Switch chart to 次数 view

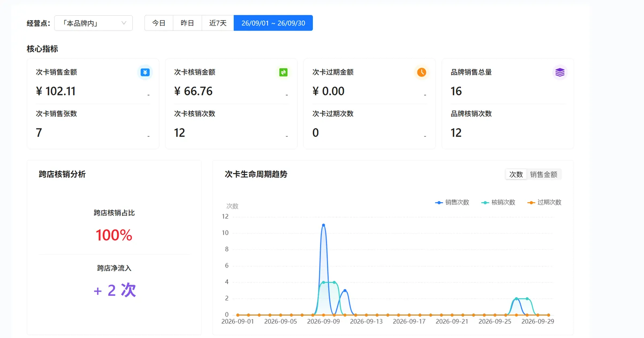[516, 174]
